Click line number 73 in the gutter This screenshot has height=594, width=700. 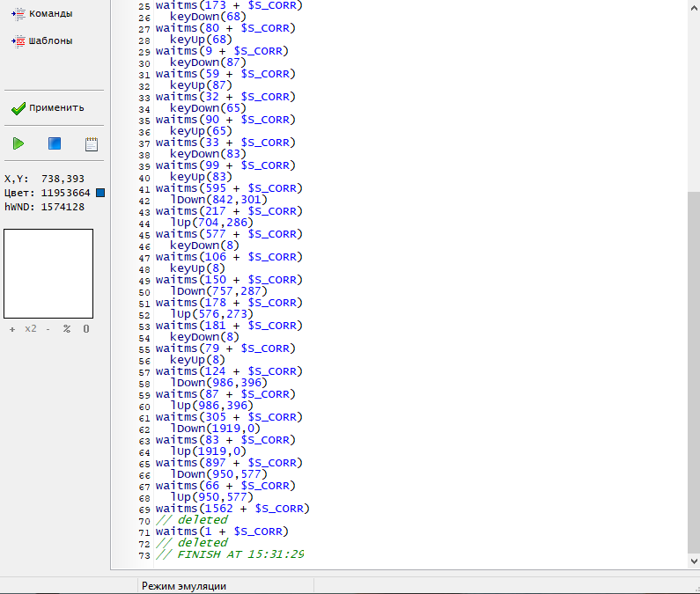tap(144, 555)
